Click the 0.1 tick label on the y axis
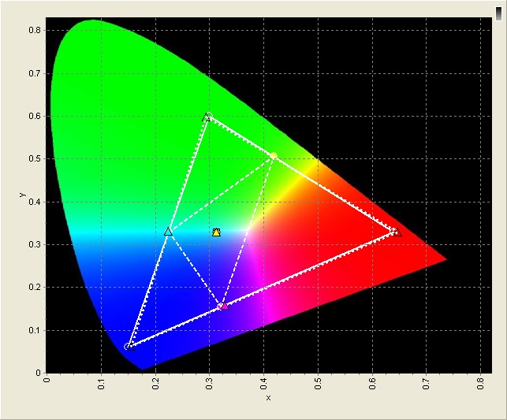Viewport: 507px width, 420px height. coord(36,330)
